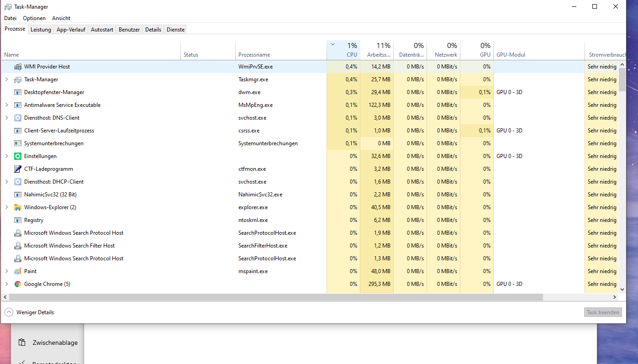Open the Dienste tab

pyautogui.click(x=175, y=30)
